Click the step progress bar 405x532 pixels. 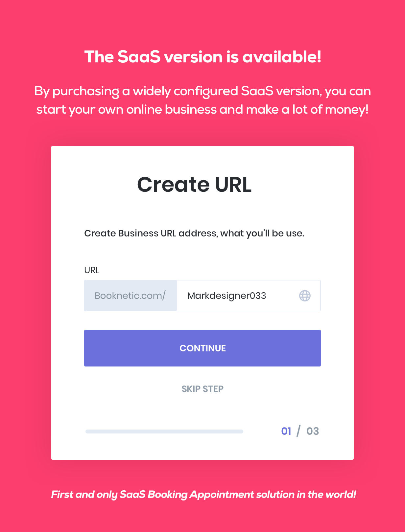tap(164, 431)
